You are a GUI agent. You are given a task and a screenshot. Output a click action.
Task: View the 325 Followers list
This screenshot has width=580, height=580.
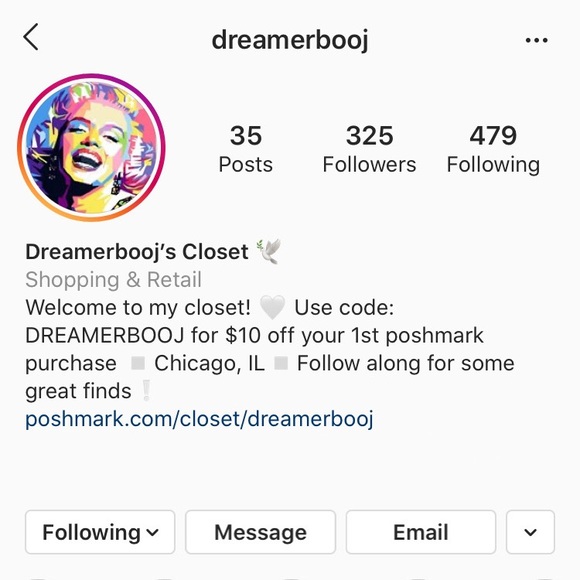tap(369, 149)
